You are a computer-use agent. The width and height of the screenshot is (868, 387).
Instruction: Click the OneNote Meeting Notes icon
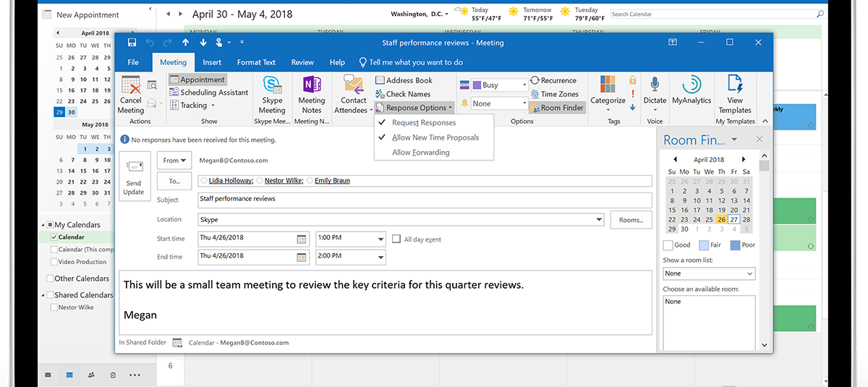(x=312, y=84)
